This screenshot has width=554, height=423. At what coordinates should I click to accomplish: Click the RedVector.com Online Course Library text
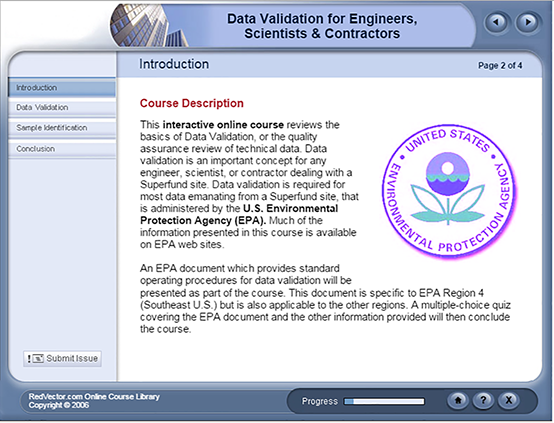(94, 396)
